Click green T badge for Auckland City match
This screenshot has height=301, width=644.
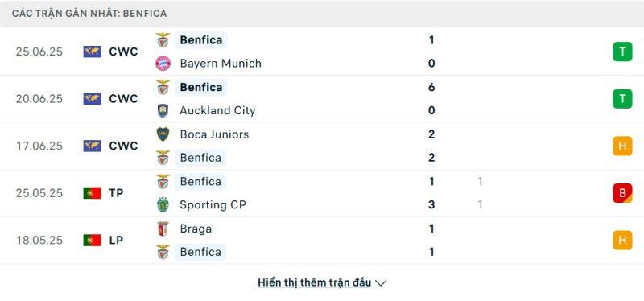coord(622,98)
